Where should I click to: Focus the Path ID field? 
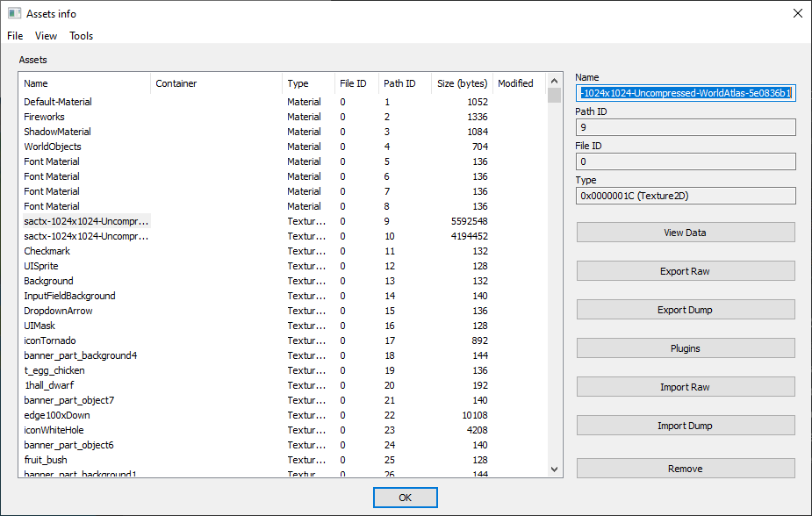[686, 127]
